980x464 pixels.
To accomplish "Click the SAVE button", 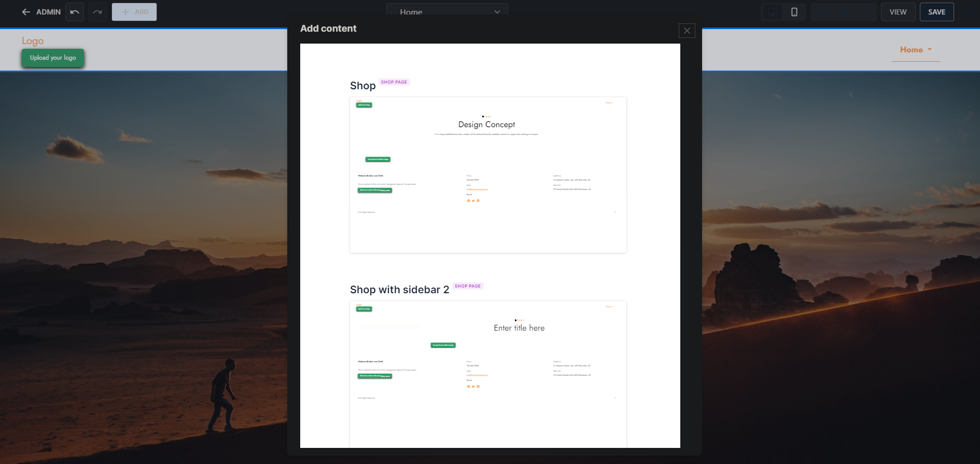I will (x=937, y=12).
